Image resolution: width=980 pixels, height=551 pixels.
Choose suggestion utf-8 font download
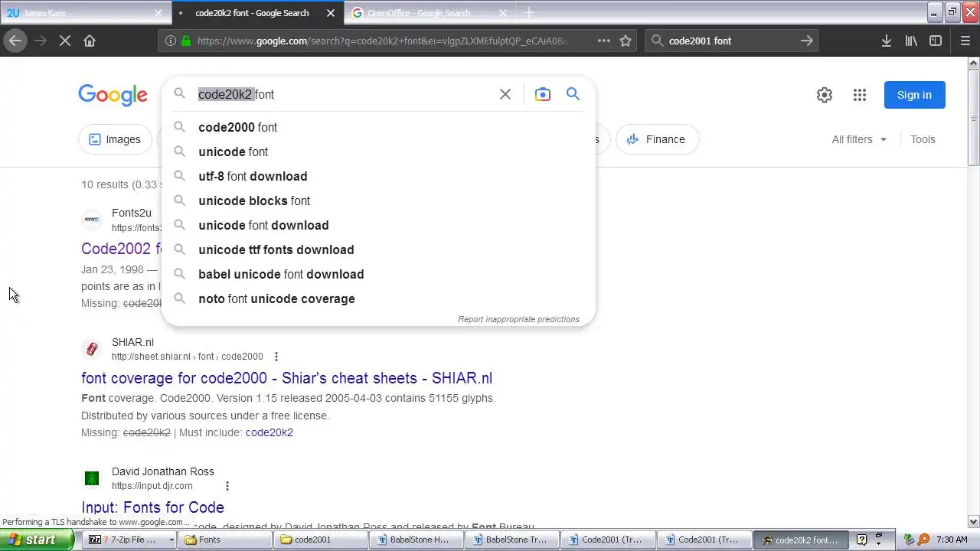coord(378,176)
